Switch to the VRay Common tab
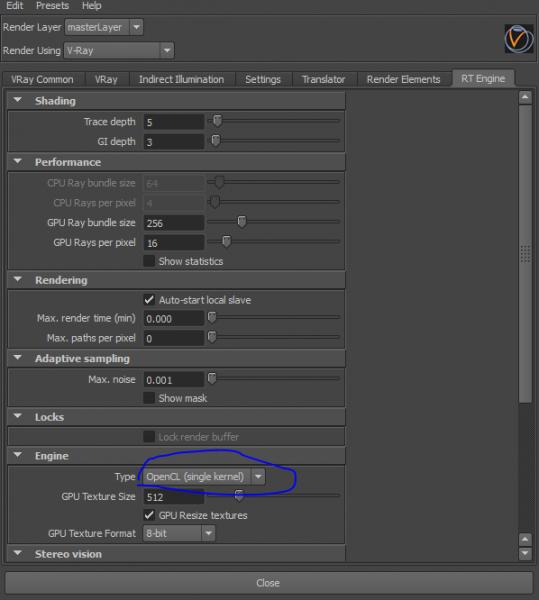Image resolution: width=539 pixels, height=600 pixels. 42,80
